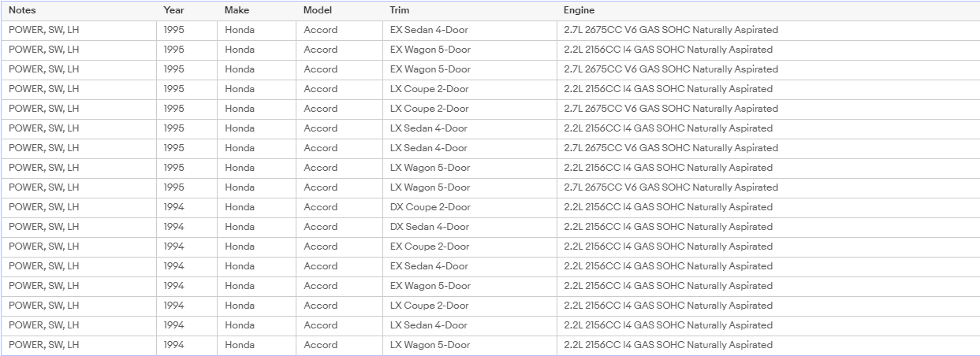The height and width of the screenshot is (356, 980).
Task: Select the 1994 LX Sedan 4-Door trim cell
Action: (x=470, y=325)
